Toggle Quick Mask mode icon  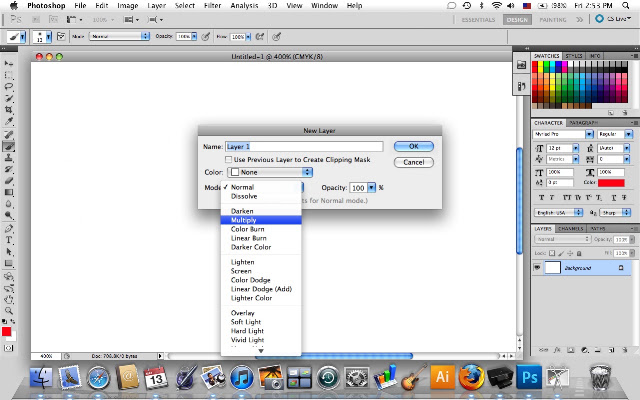pos(8,348)
